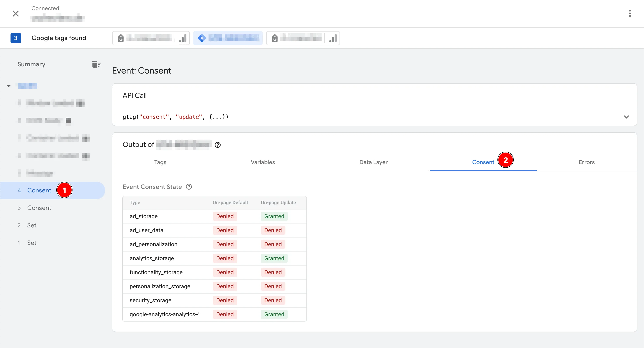Select the third Google tag chip

coord(303,38)
